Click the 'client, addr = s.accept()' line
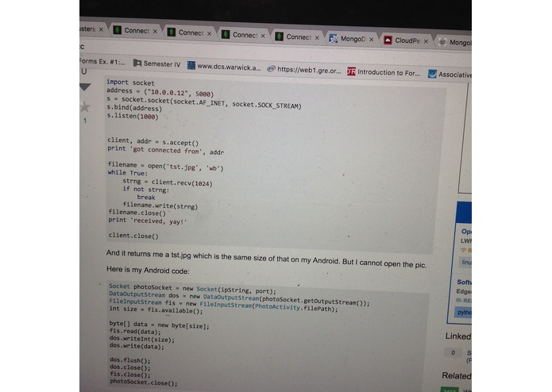This screenshot has width=552, height=392. click(153, 142)
